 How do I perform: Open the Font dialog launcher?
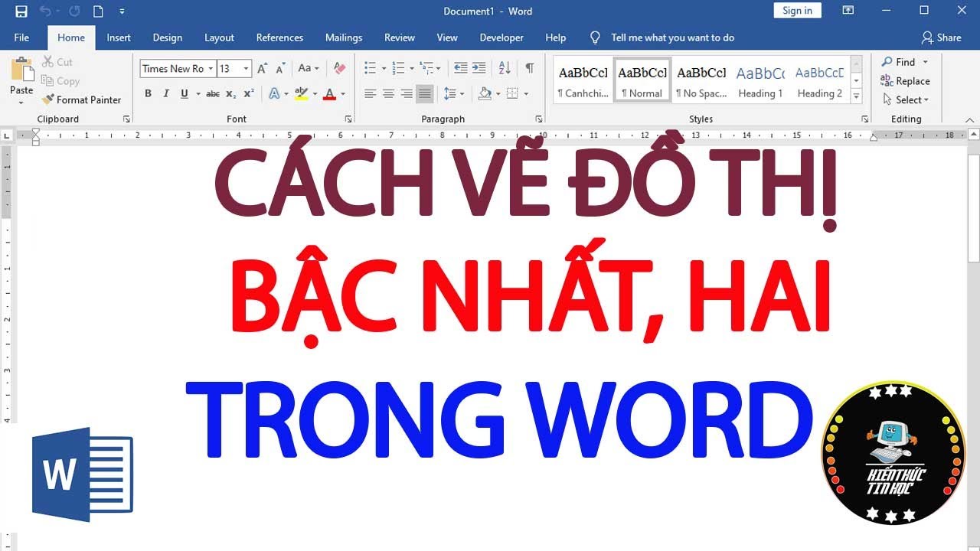click(x=348, y=119)
